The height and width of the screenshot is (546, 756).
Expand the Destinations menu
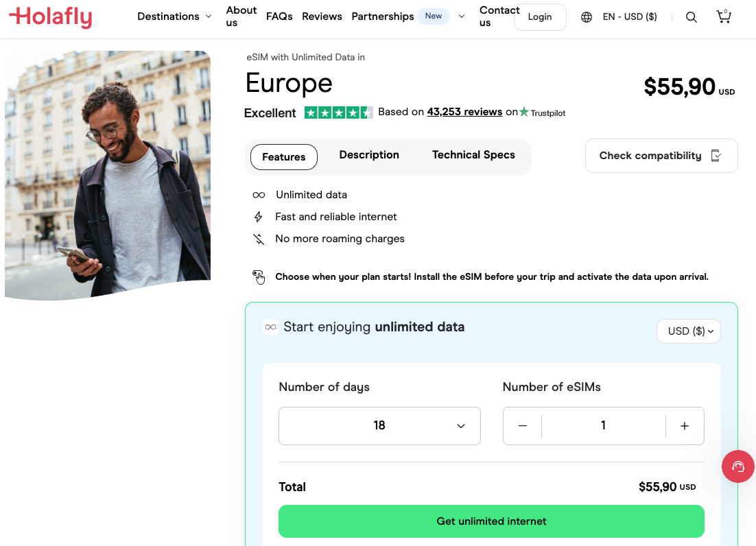[174, 16]
